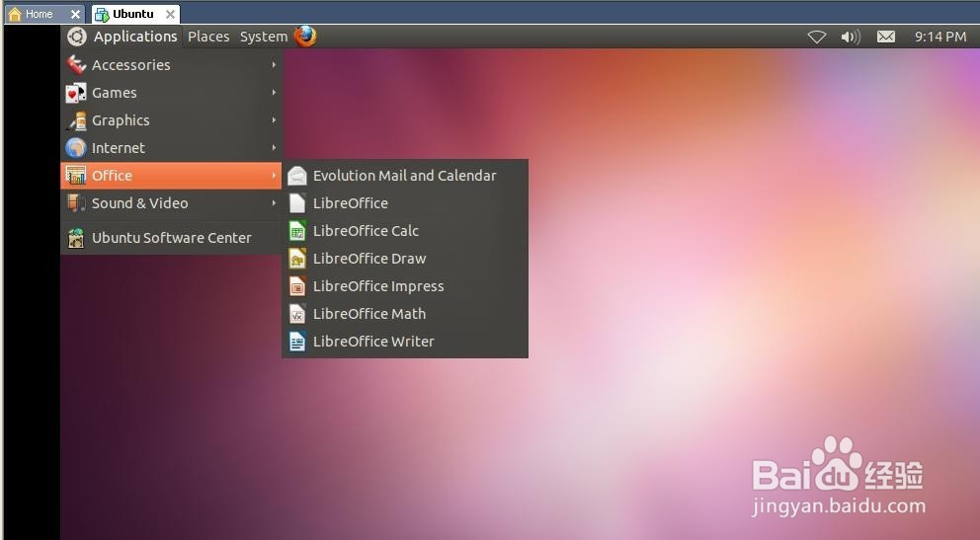Open the Places menu

[x=208, y=37]
